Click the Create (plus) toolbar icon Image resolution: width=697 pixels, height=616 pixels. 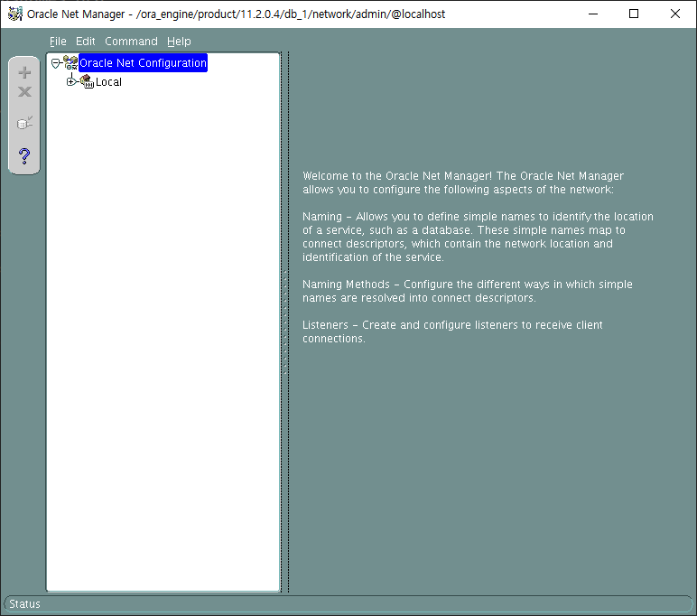pyautogui.click(x=24, y=72)
